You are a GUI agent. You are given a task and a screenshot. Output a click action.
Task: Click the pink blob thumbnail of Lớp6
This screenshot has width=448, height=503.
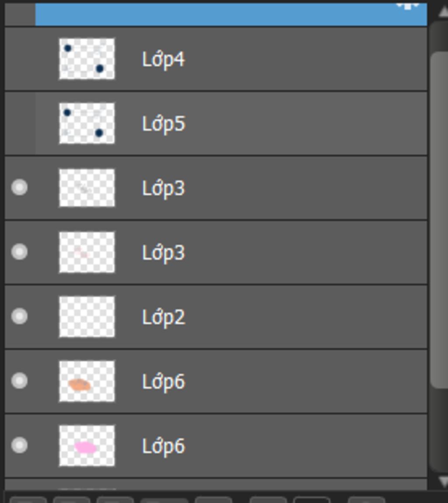coord(87,446)
